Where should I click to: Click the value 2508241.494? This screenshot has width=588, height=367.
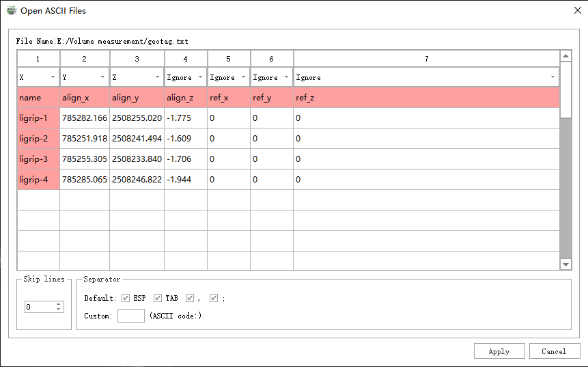(x=137, y=139)
